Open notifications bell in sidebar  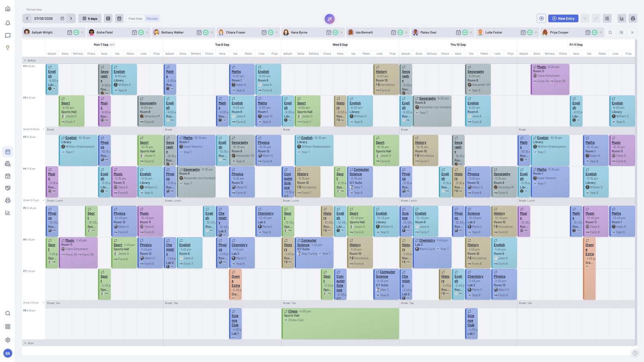click(x=8, y=23)
